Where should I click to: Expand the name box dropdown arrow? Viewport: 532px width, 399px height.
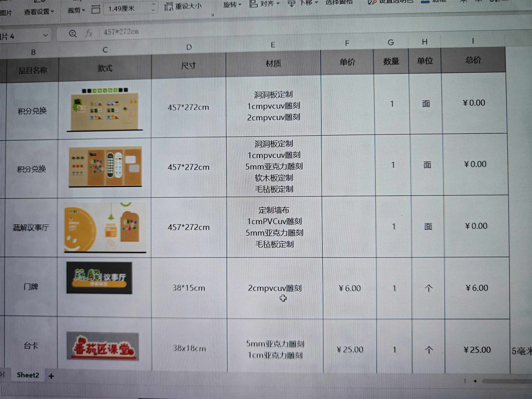[x=46, y=36]
